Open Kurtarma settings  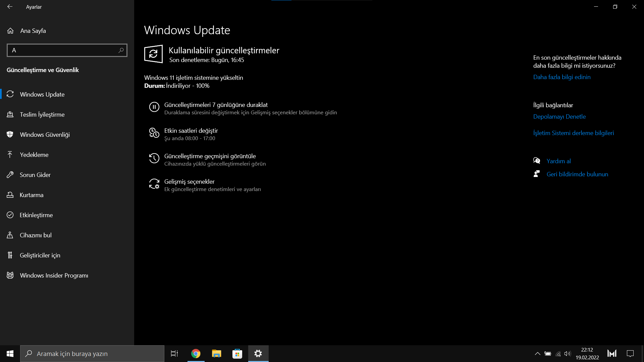click(x=67, y=195)
